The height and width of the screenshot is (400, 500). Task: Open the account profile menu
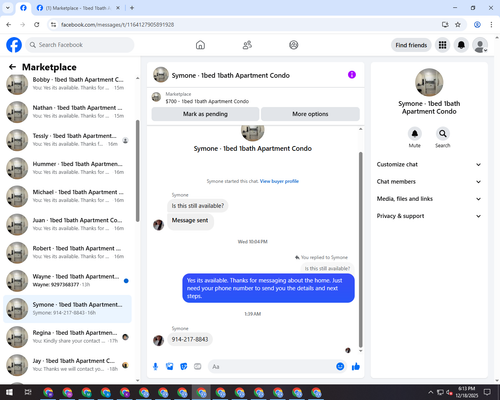(480, 45)
